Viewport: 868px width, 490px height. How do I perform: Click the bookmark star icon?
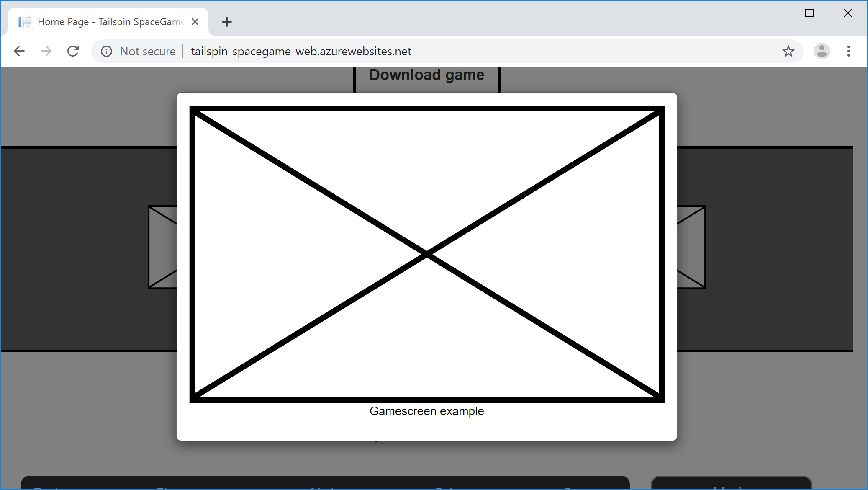click(788, 51)
